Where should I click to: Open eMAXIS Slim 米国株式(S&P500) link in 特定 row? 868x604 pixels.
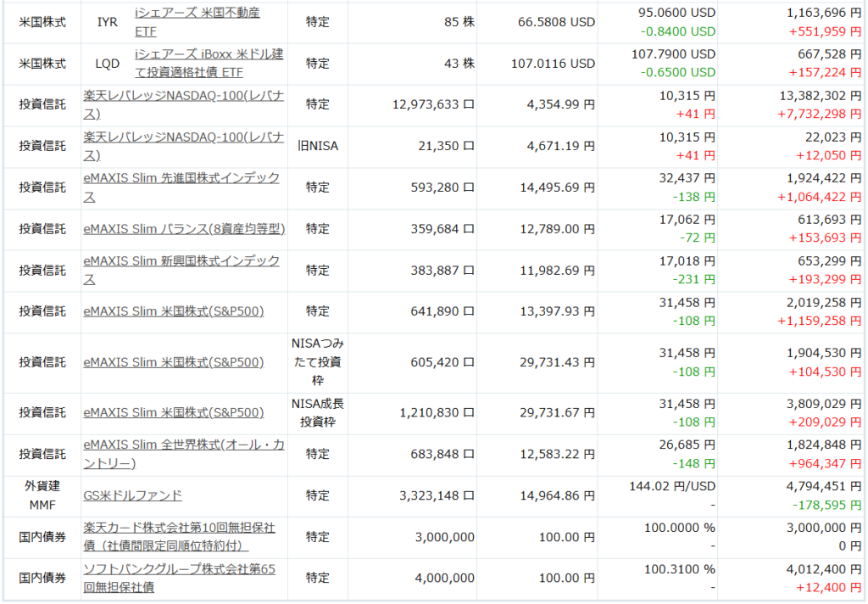point(174,311)
